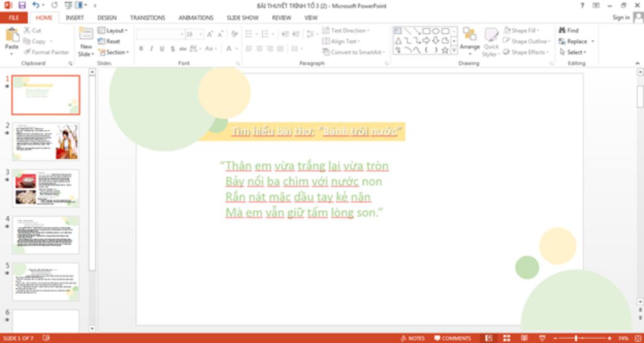Screen dimensions: 644x343
Task: Open the FILE tab
Action: tap(14, 18)
